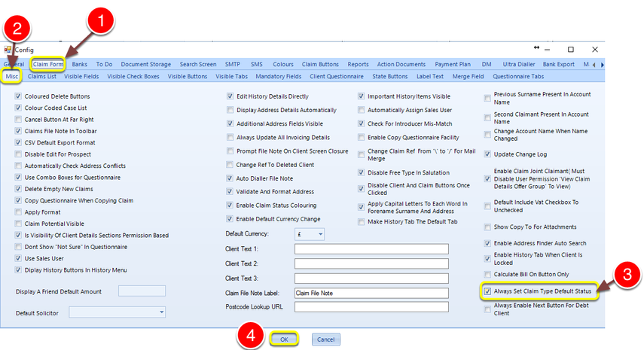Click the Client Text 1 field

pyautogui.click(x=371, y=249)
